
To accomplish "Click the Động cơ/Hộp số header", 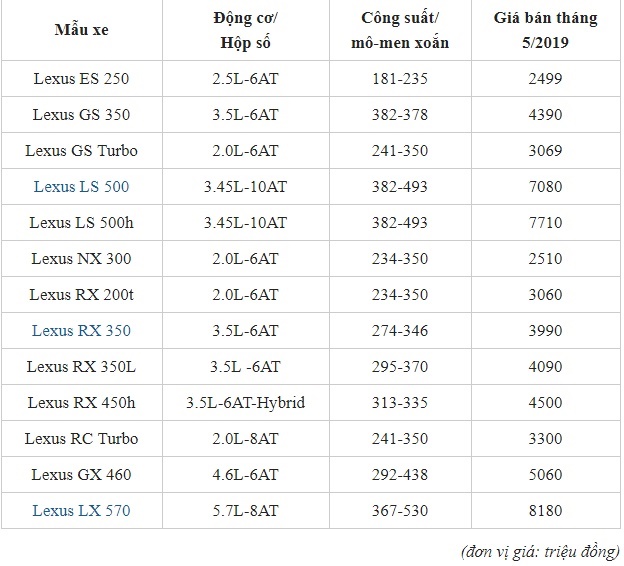I will 246,30.
